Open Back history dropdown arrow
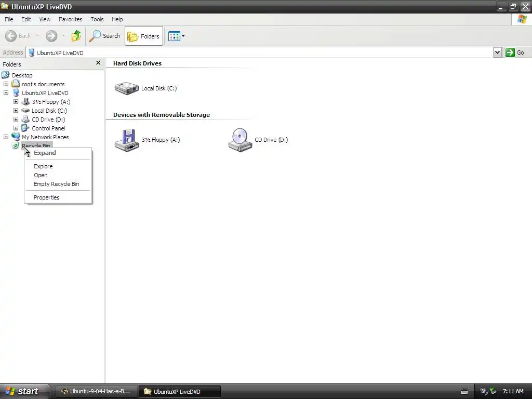The width and height of the screenshot is (532, 399). tap(37, 36)
